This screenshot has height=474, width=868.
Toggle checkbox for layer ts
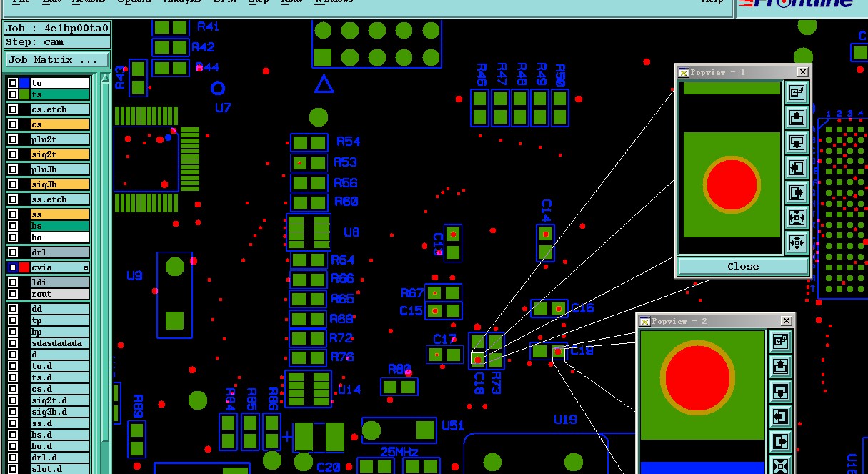pyautogui.click(x=13, y=94)
